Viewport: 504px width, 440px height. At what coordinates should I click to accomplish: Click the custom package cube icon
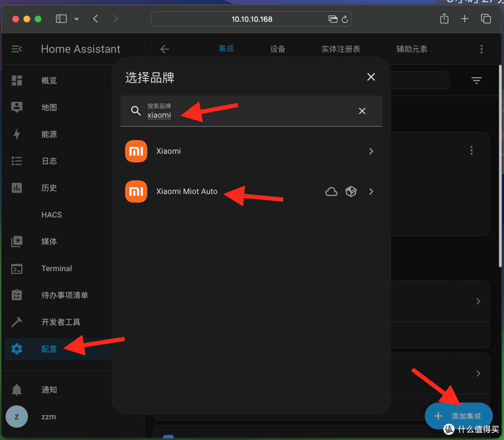[x=350, y=192]
